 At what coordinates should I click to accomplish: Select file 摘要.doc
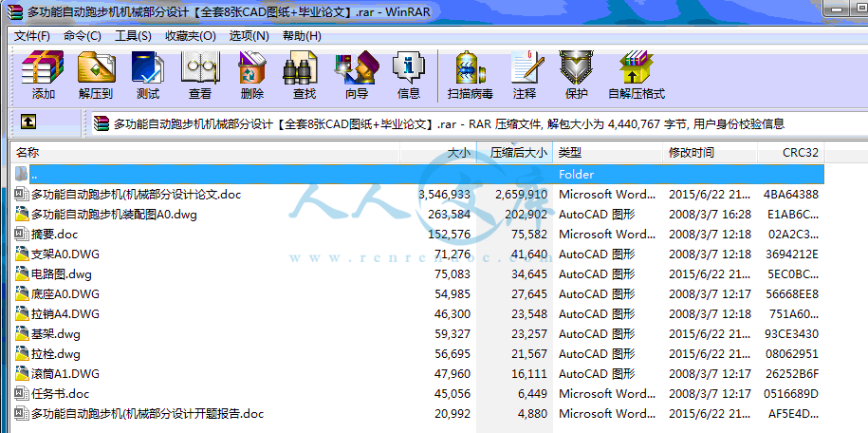[x=54, y=234]
